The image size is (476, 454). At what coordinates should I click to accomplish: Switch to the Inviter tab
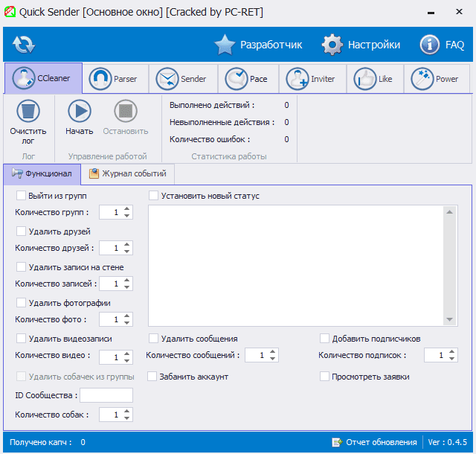pos(312,79)
